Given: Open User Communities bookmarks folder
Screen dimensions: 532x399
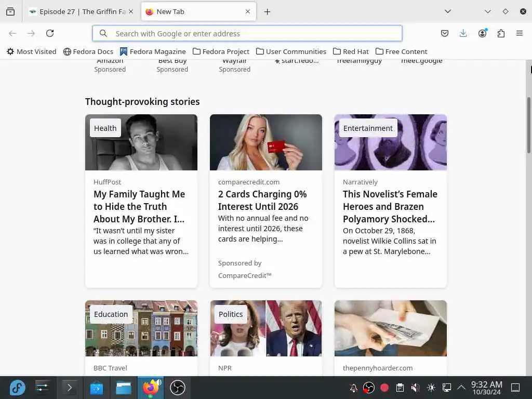Looking at the screenshot, I should pos(291,51).
